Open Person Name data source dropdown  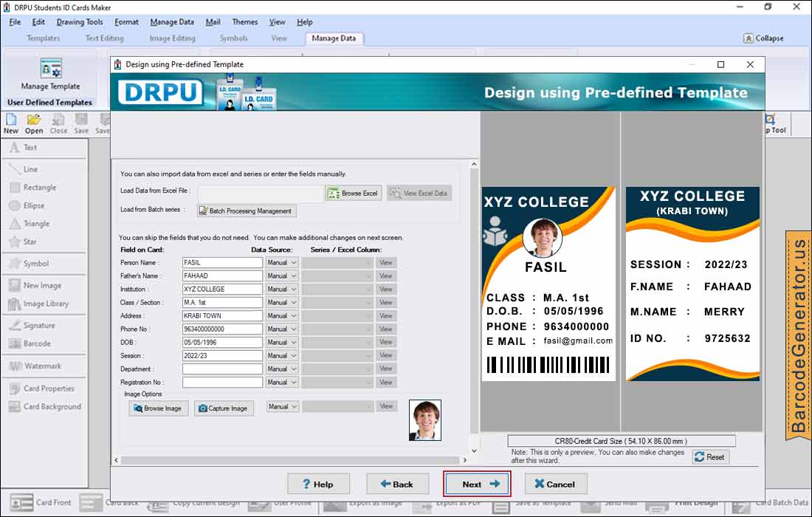pos(282,263)
